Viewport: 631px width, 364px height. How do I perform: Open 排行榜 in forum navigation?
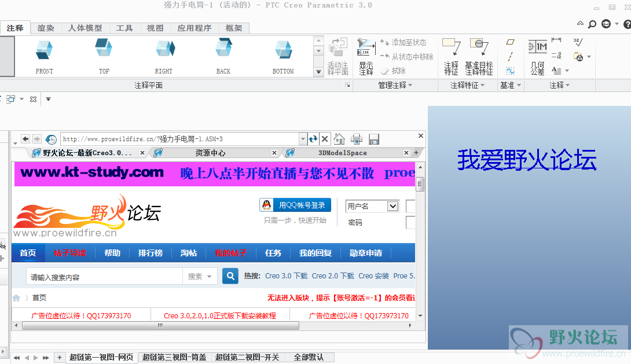click(151, 253)
